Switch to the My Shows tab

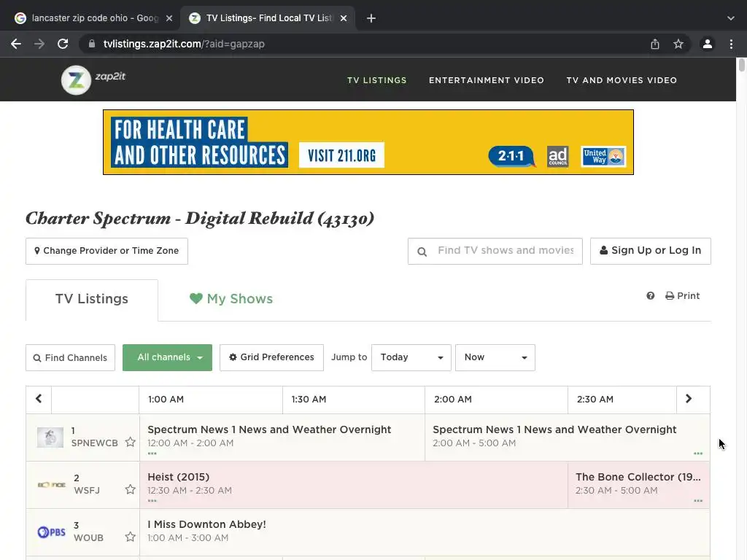(231, 299)
